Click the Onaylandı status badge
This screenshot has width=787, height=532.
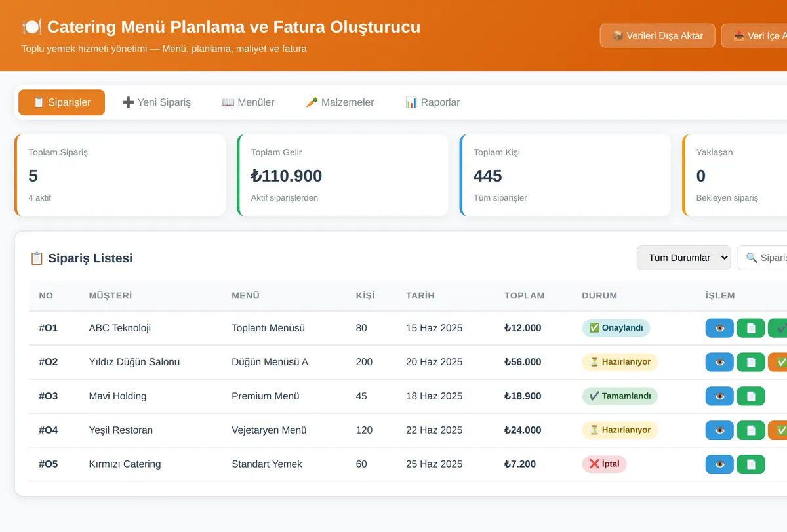(616, 328)
